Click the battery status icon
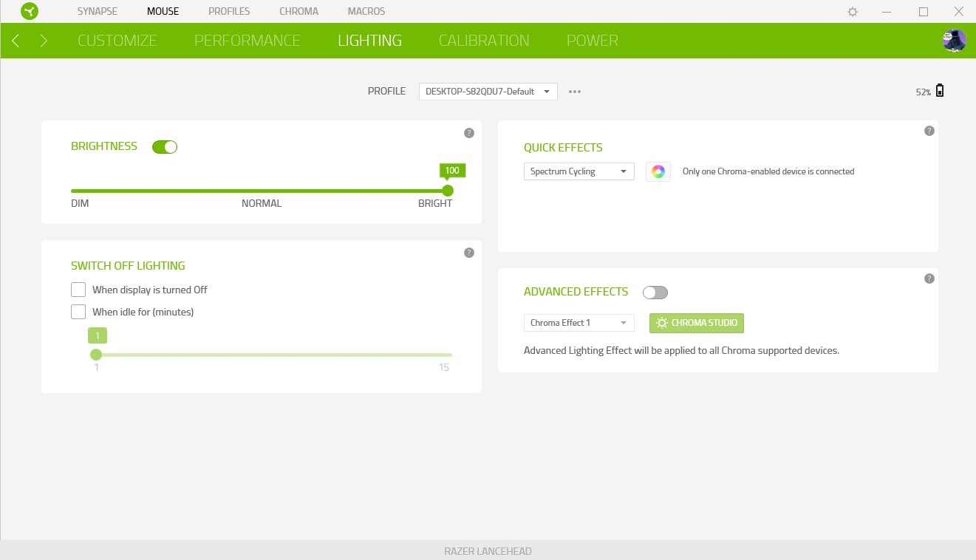 pyautogui.click(x=940, y=91)
